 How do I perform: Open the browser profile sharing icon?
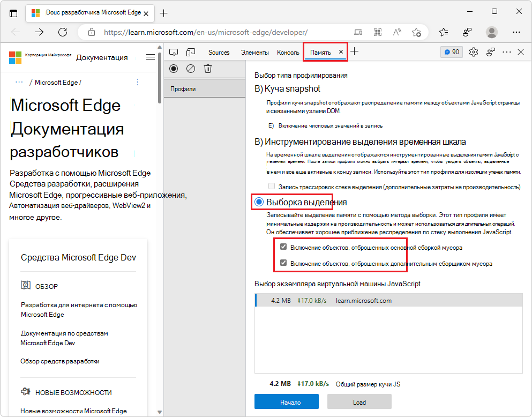(x=467, y=32)
